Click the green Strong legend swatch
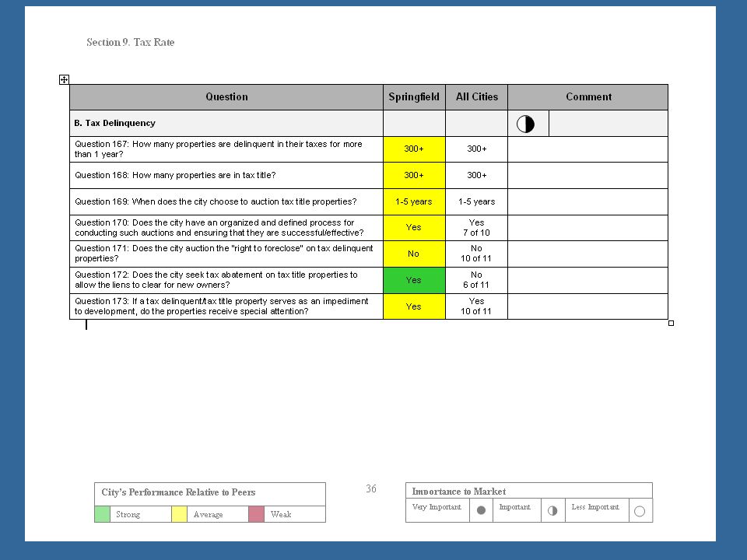 click(103, 514)
